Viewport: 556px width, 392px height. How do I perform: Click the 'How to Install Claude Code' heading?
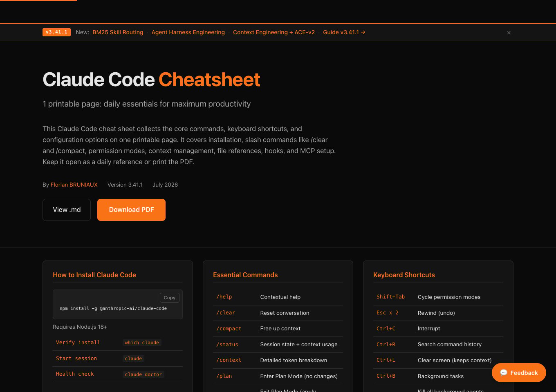point(94,275)
